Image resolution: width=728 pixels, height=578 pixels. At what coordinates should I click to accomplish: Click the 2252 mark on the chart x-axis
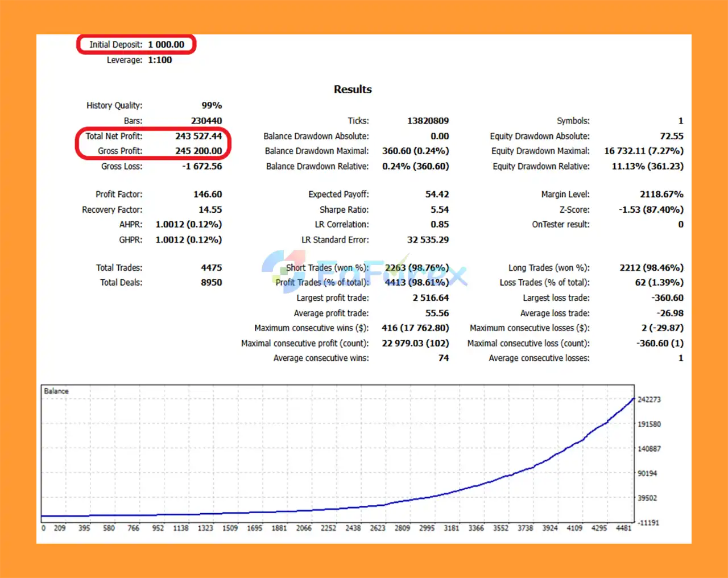tap(328, 528)
